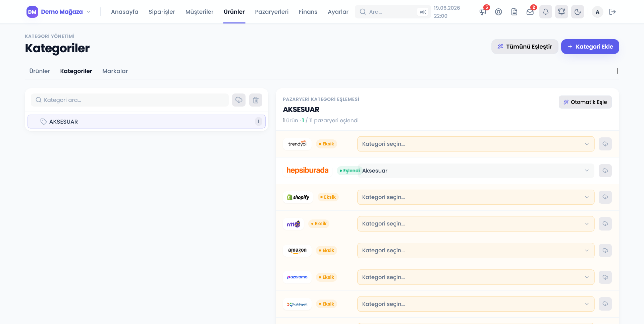Click the Eksik status badge in ÇiçekSepeti row
644x324 pixels.
click(x=326, y=304)
